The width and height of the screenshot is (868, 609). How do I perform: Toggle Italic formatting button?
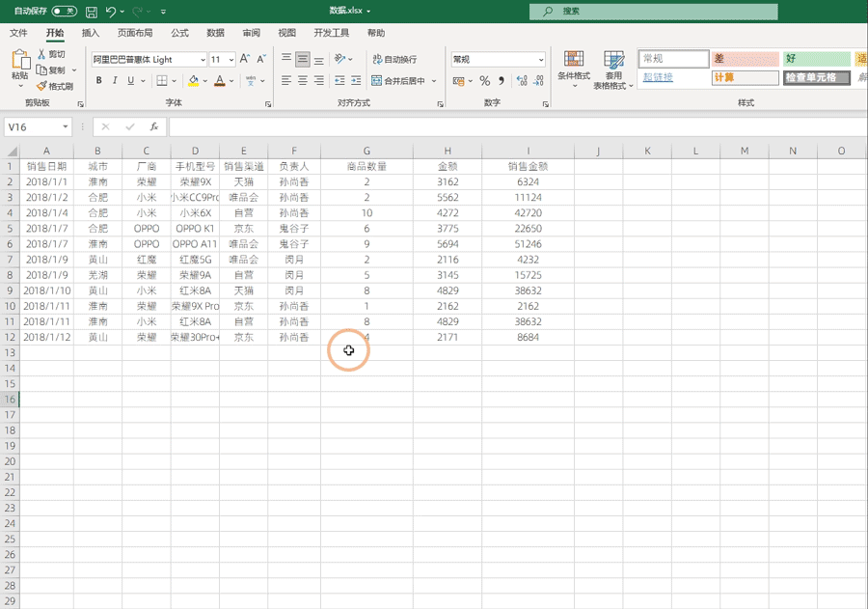click(115, 80)
